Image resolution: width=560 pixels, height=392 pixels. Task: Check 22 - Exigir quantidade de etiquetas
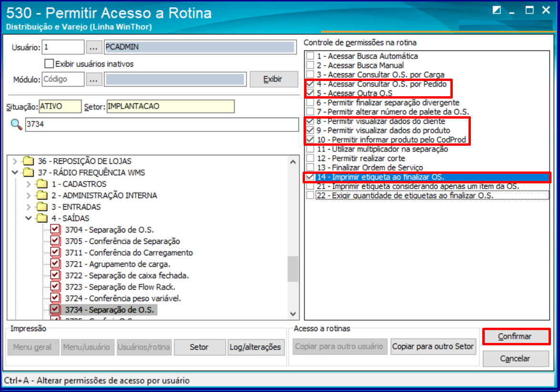pos(310,196)
